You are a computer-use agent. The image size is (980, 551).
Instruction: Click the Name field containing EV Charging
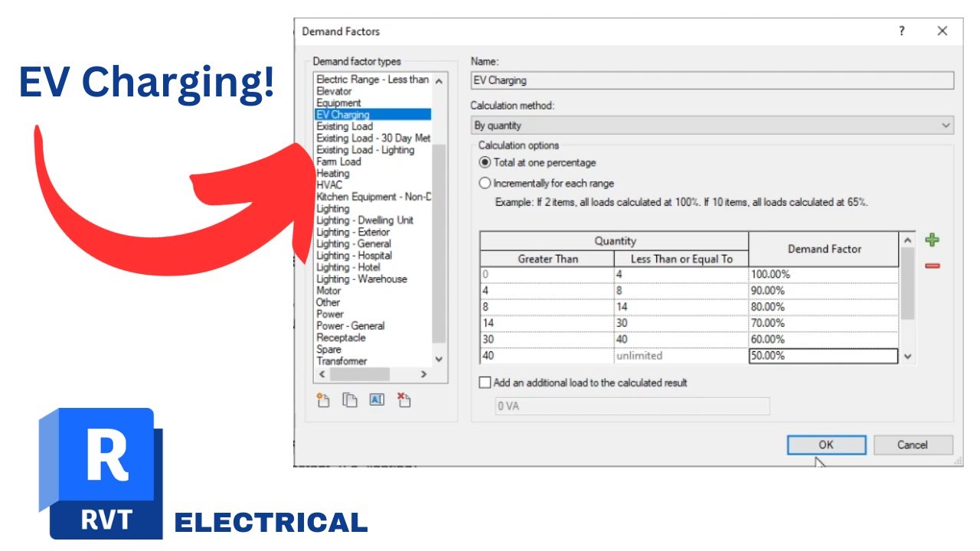(712, 80)
